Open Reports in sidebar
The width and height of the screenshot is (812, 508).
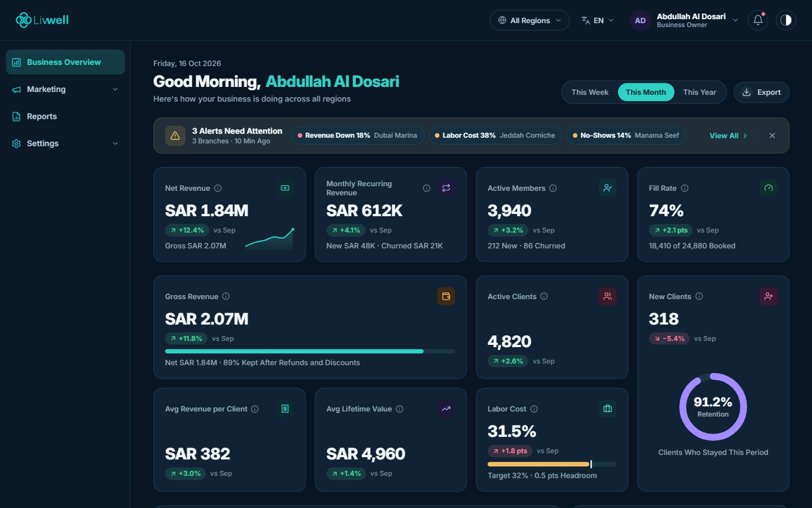tap(65, 116)
